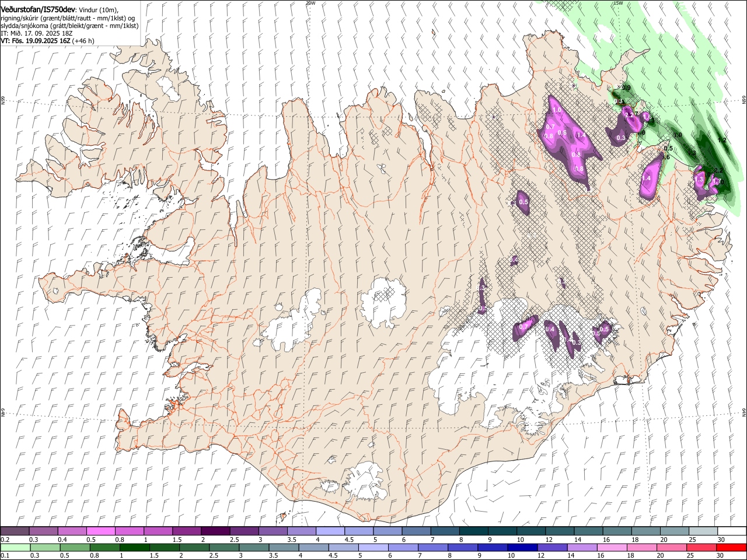Click the initial time line 'IT: Mið. 17. 09. 2025 18Z'

36,34
